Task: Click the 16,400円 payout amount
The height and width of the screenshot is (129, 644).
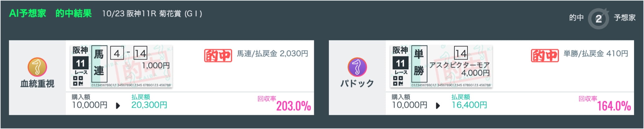Action: click(469, 105)
